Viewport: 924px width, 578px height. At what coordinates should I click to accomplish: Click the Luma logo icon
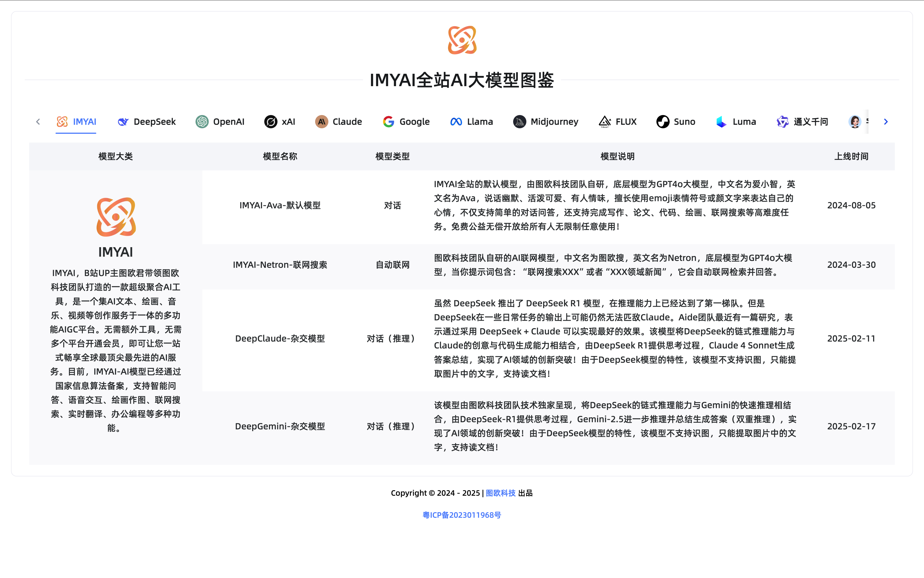point(721,122)
